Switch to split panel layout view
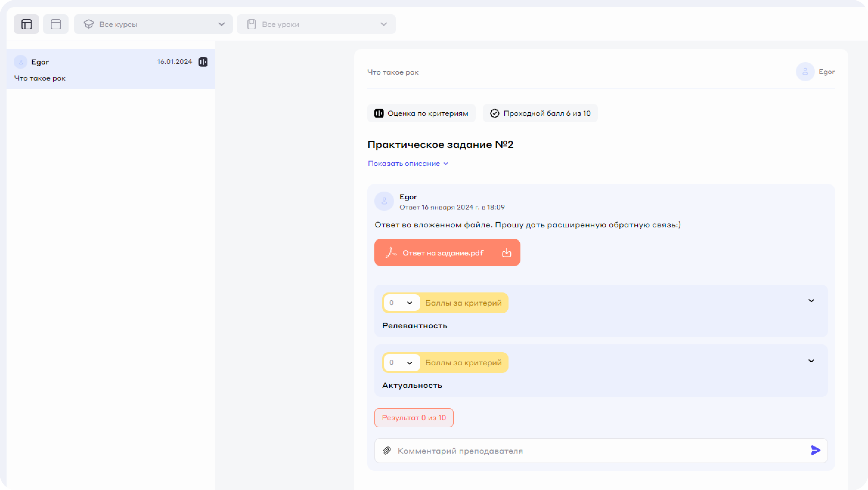 pos(26,24)
